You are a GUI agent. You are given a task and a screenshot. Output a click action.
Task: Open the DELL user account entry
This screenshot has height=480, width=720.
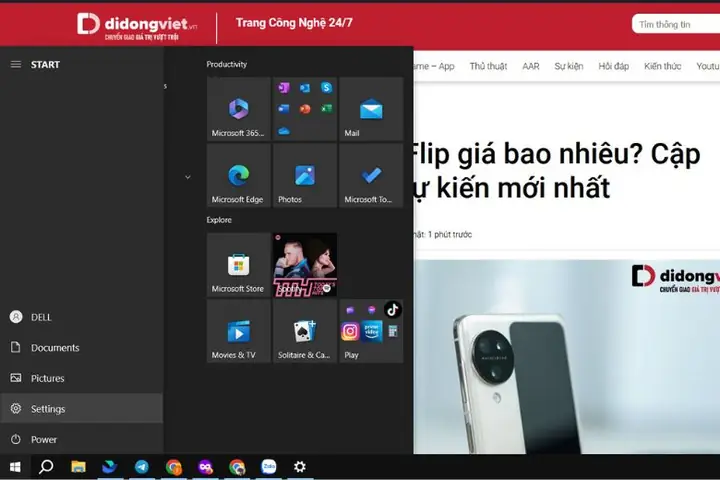tap(81, 317)
